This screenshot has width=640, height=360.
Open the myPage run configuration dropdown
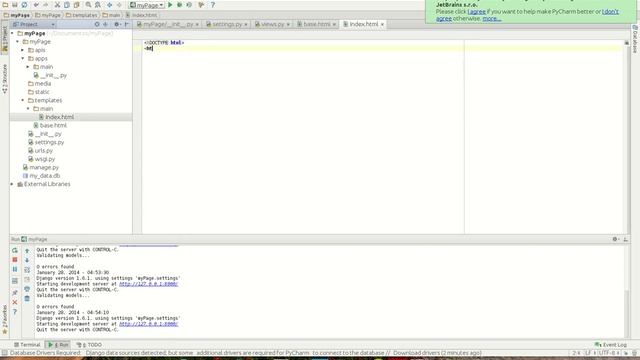[147, 5]
